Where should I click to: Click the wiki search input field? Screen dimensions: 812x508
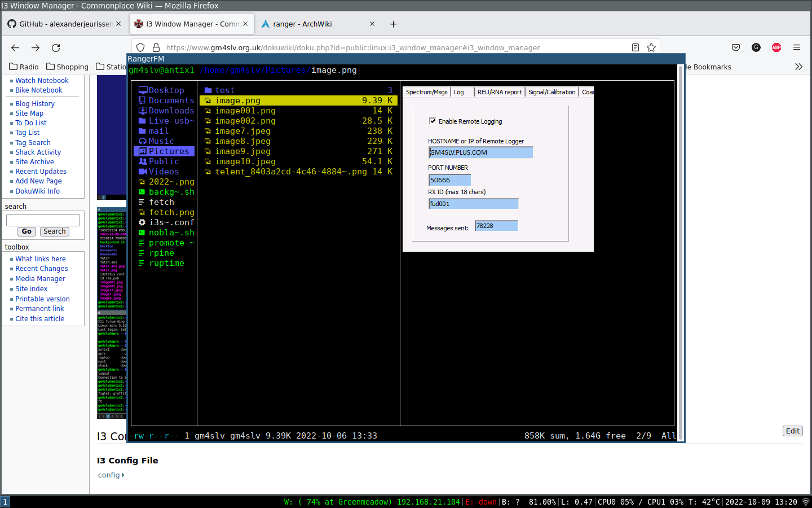tap(43, 220)
